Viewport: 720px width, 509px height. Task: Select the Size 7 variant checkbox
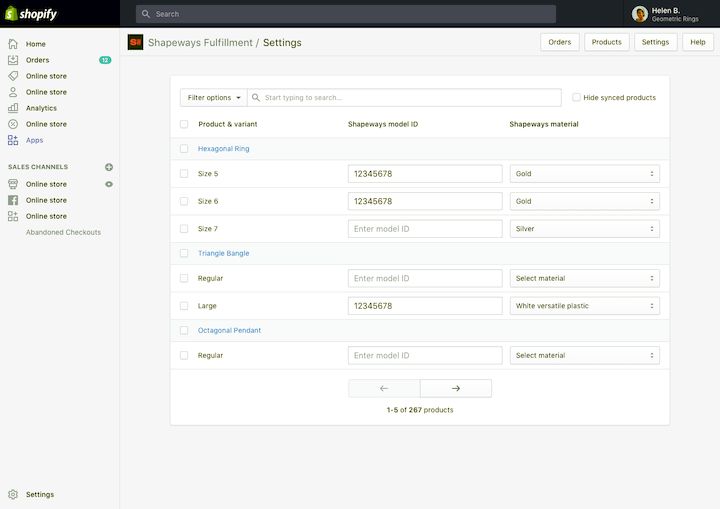tap(184, 229)
